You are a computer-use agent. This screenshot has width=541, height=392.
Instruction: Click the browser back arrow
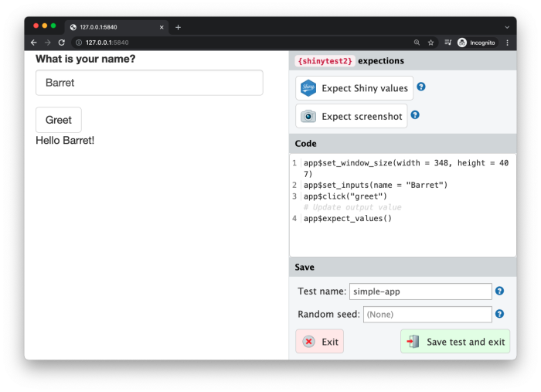pyautogui.click(x=34, y=43)
